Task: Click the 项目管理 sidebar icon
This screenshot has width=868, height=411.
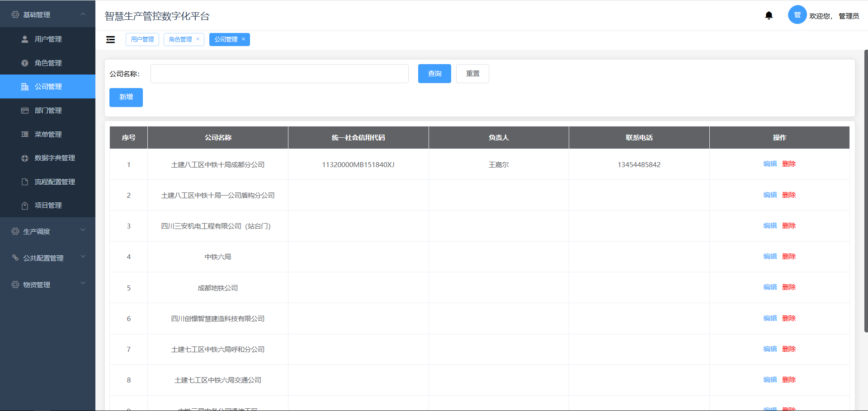Action: pos(25,205)
